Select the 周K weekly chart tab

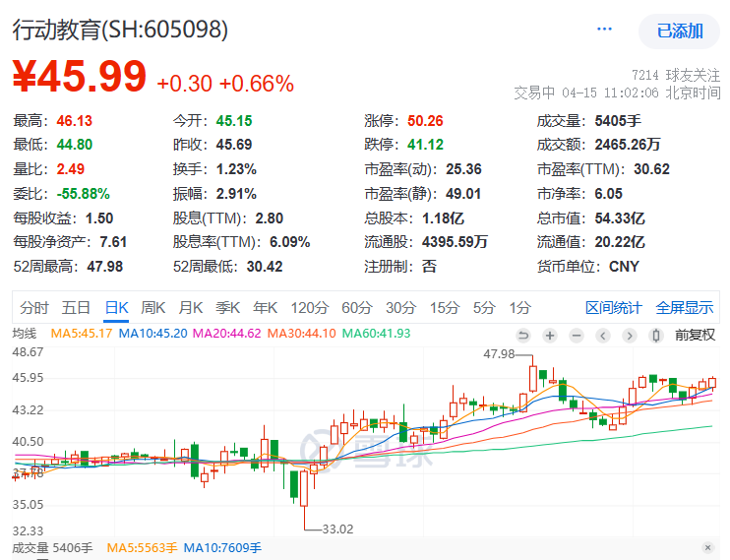click(x=152, y=307)
